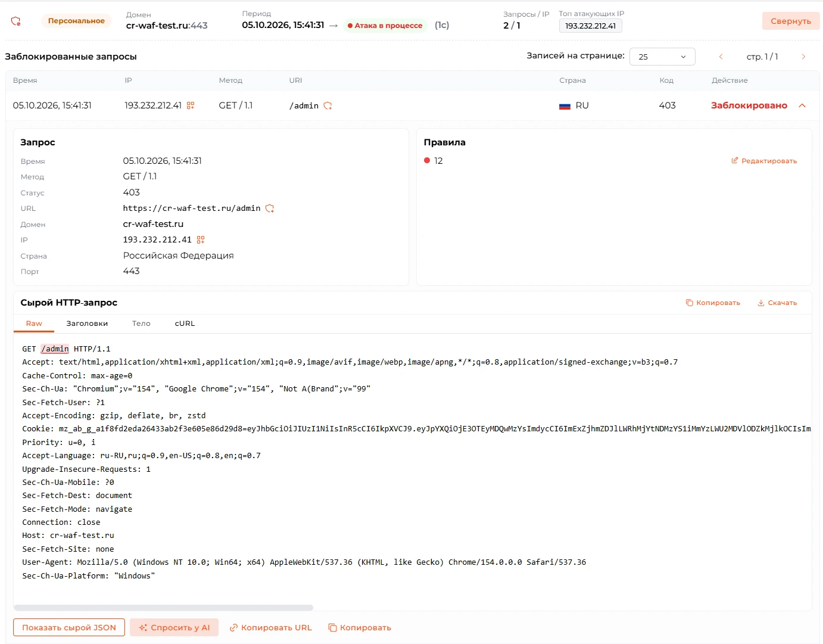Open the Заголовки tab
The width and height of the screenshot is (823, 644).
(87, 323)
